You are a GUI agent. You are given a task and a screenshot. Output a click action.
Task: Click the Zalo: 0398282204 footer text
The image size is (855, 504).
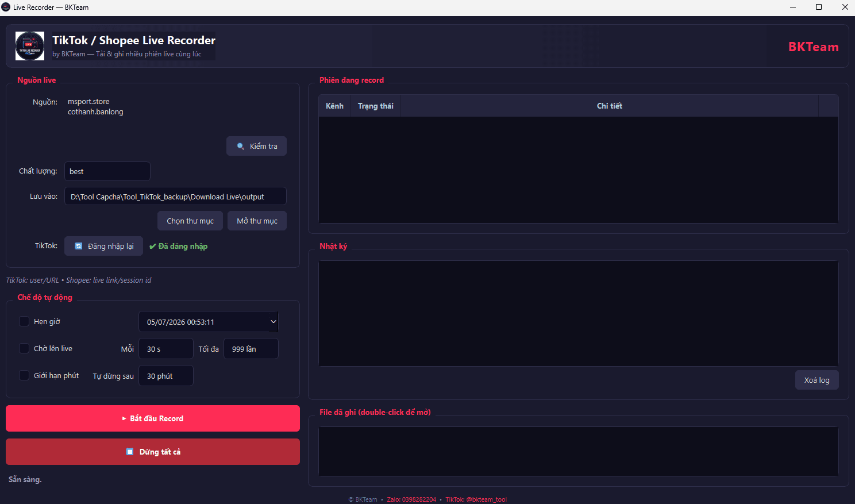click(411, 499)
